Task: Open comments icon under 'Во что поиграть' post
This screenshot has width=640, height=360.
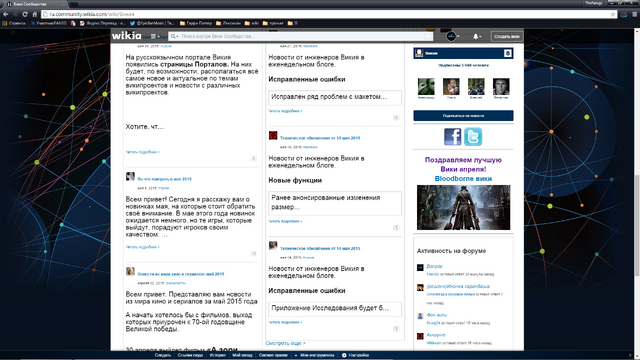Action: click(x=253, y=253)
